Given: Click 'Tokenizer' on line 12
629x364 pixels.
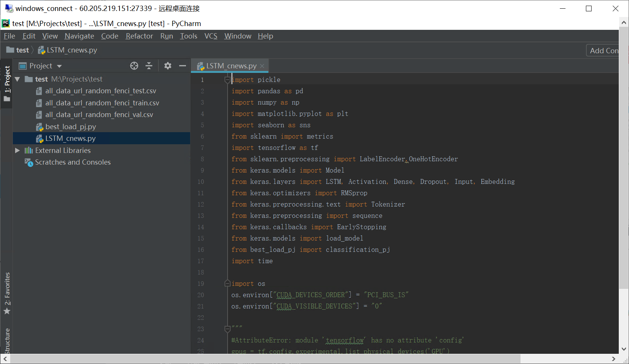Looking at the screenshot, I should click(x=388, y=204).
